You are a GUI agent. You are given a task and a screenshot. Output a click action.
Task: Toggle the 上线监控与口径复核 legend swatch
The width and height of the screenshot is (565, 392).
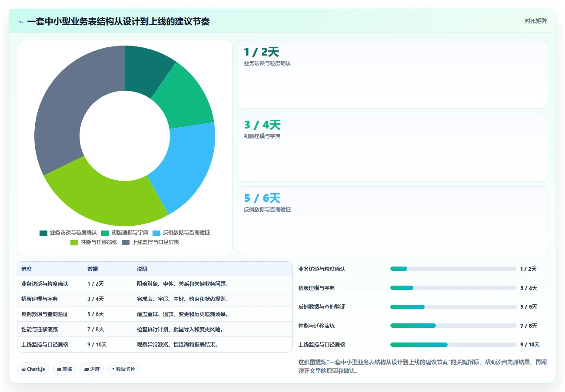coord(126,242)
